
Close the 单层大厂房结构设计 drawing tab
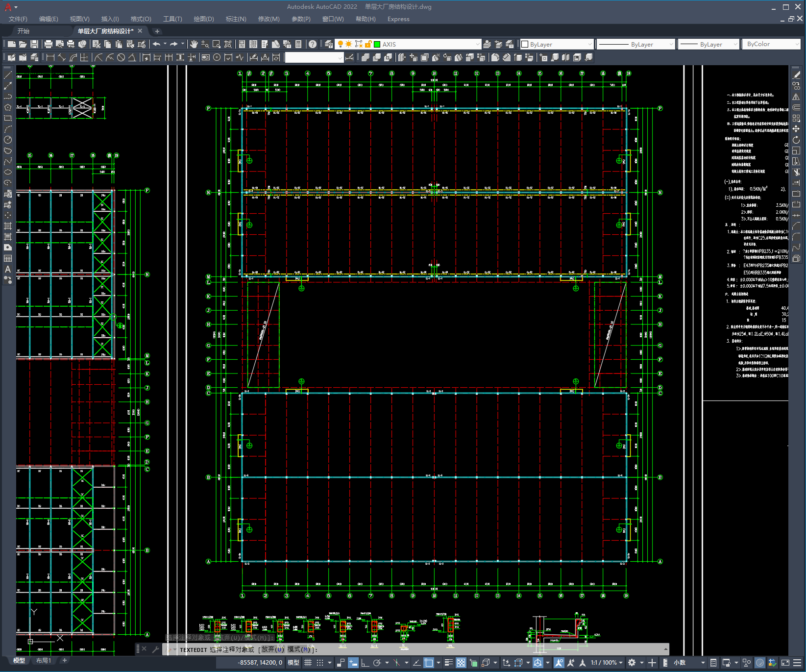tap(140, 31)
